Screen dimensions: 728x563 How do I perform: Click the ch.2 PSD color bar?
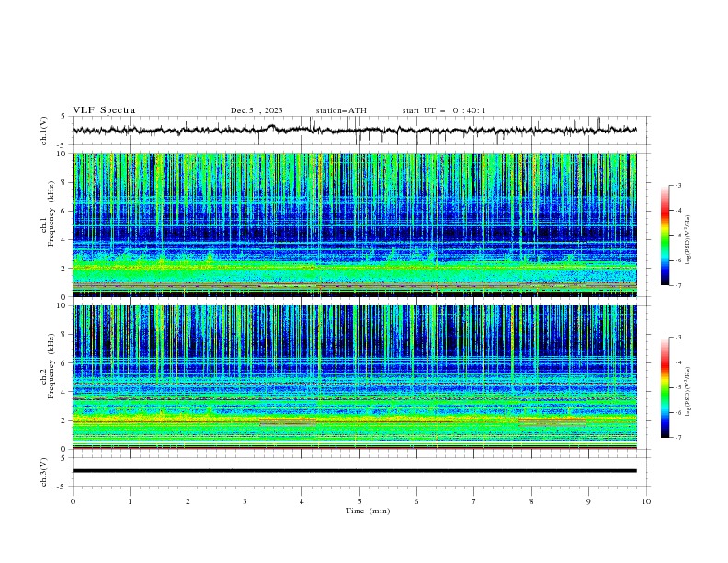pos(665,387)
